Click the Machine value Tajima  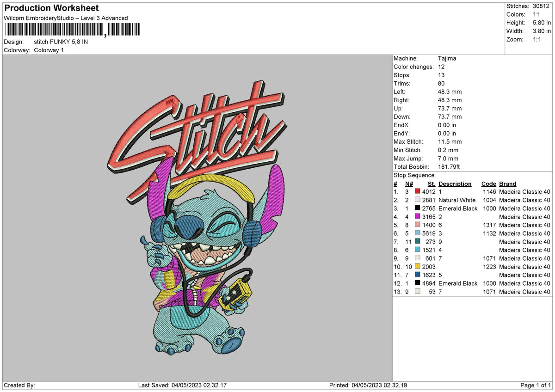[447, 59]
